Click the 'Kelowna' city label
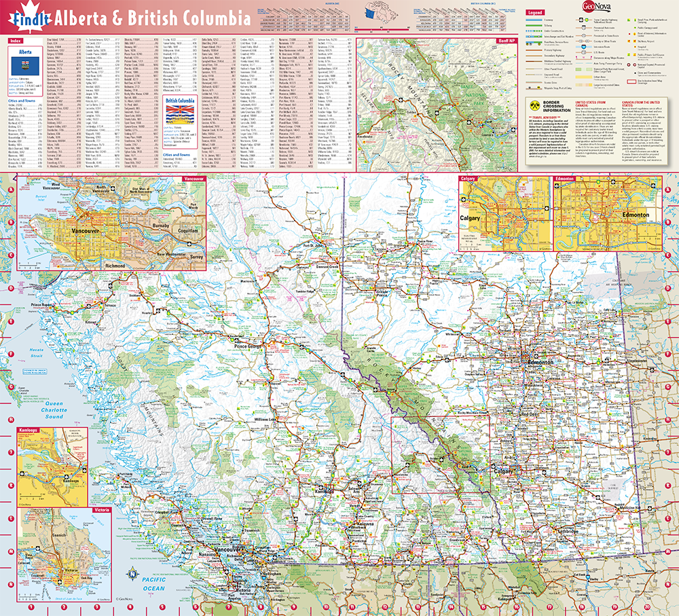Viewport: 679px width, 616px height. coord(364,524)
